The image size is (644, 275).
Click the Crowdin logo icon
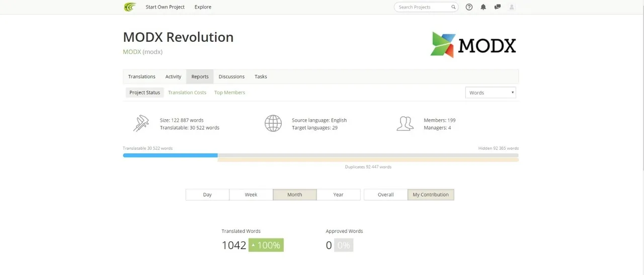[x=130, y=7]
